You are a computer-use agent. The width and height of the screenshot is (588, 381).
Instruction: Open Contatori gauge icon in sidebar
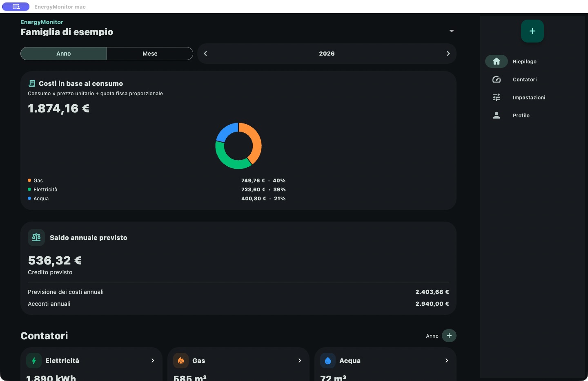[497, 79]
